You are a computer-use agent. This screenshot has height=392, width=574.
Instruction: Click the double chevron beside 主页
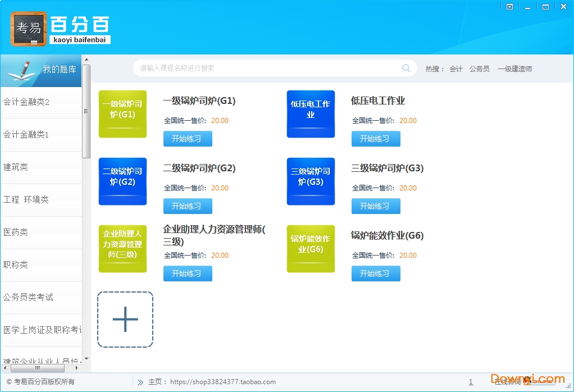click(140, 382)
